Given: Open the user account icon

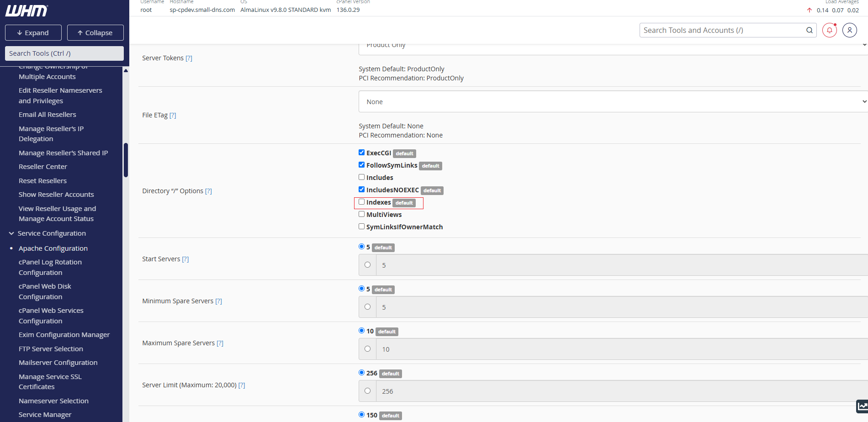Looking at the screenshot, I should (x=850, y=30).
